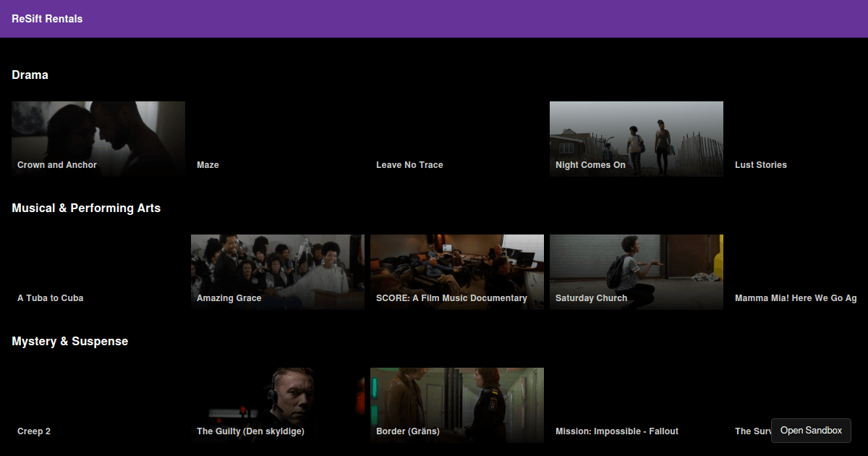Image resolution: width=868 pixels, height=456 pixels.
Task: Click the Mystery & Suspense heading
Action: [69, 341]
